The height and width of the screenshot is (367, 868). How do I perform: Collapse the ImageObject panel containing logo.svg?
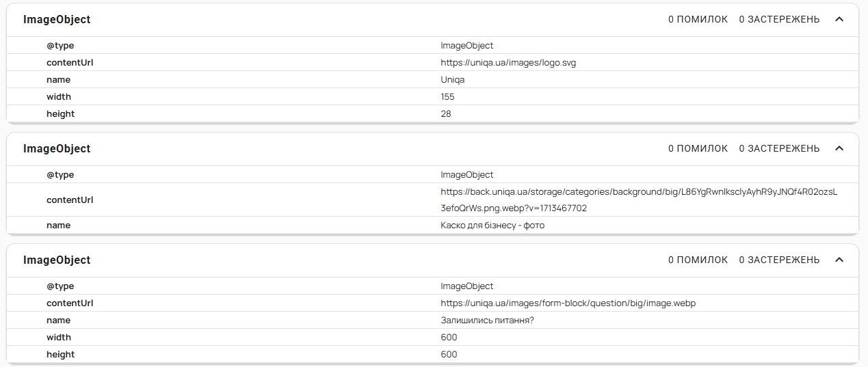coord(839,19)
